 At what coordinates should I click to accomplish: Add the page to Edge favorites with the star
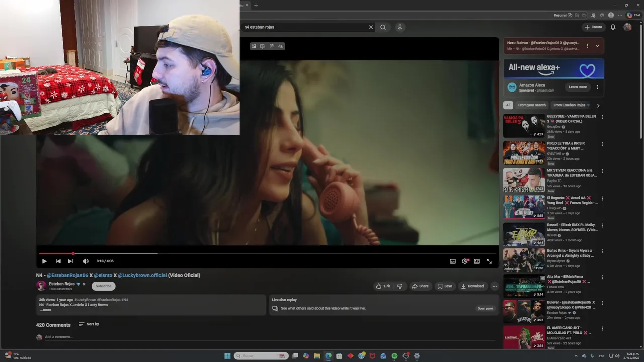coord(584,15)
